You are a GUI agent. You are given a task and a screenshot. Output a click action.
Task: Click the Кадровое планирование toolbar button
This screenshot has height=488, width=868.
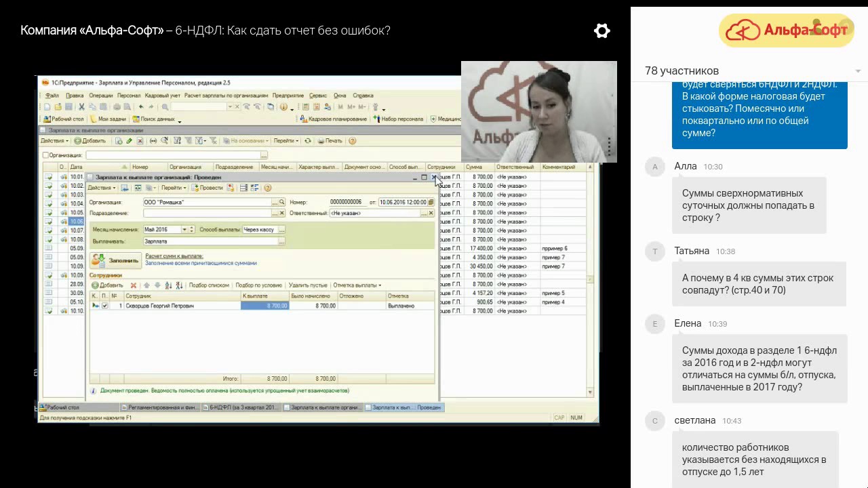[332, 119]
